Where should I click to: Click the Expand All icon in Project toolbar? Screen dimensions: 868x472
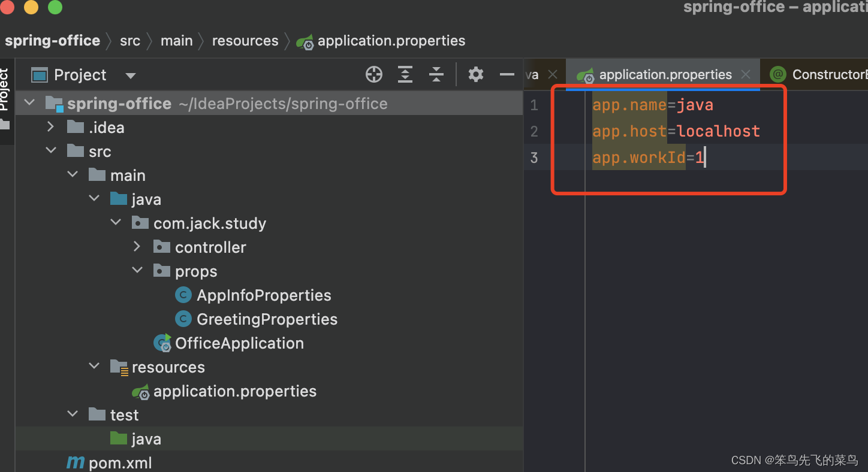tap(405, 74)
